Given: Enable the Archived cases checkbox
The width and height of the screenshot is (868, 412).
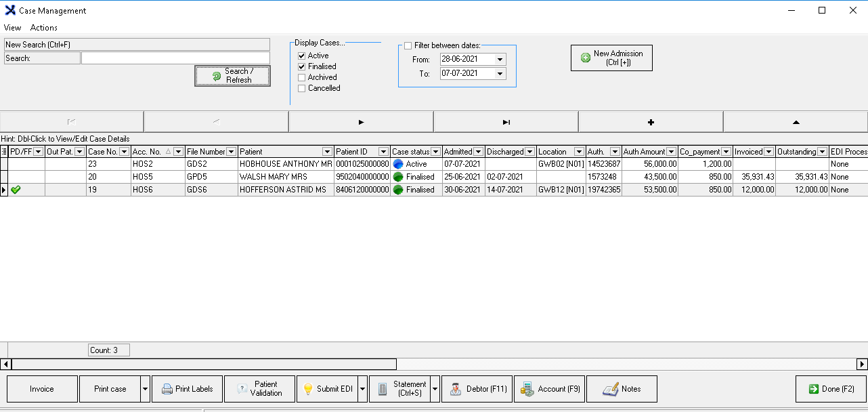Looking at the screenshot, I should pyautogui.click(x=302, y=77).
